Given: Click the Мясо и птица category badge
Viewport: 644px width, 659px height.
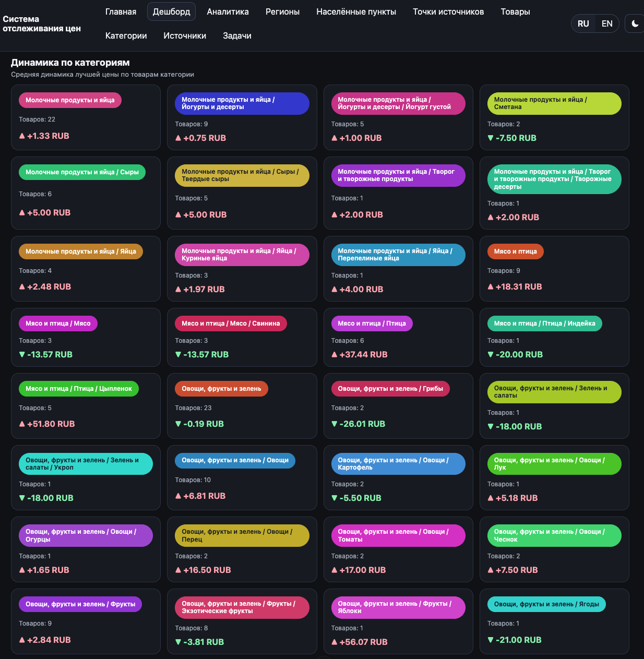Looking at the screenshot, I should tap(515, 251).
